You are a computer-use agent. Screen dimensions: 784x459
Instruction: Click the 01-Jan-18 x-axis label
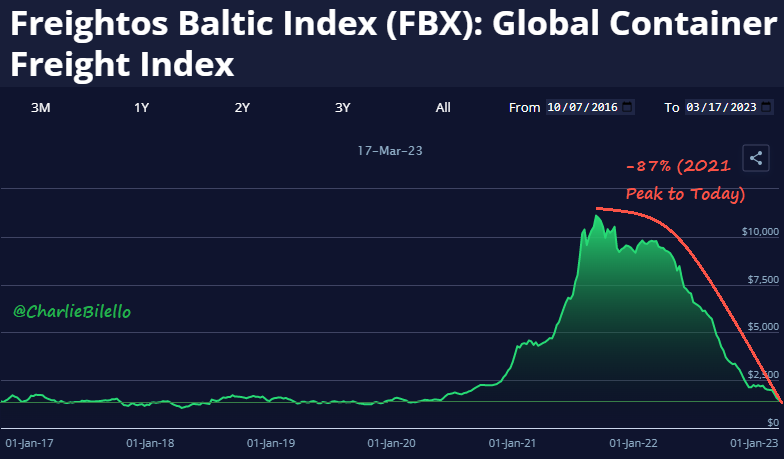tap(150, 443)
